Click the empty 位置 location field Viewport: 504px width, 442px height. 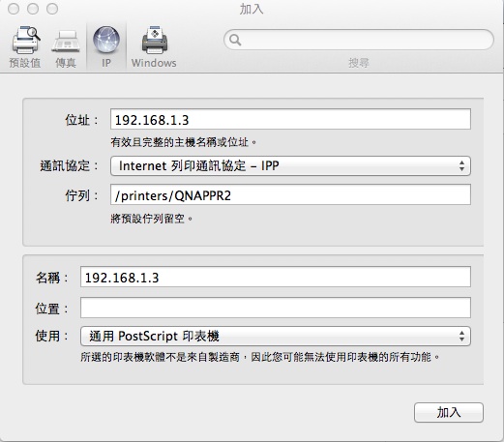click(276, 308)
